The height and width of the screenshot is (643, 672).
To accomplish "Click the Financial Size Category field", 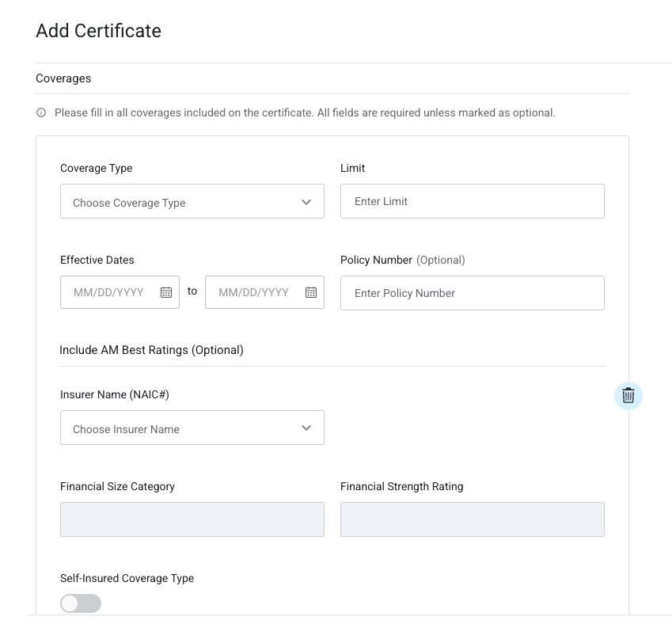I will [x=192, y=519].
